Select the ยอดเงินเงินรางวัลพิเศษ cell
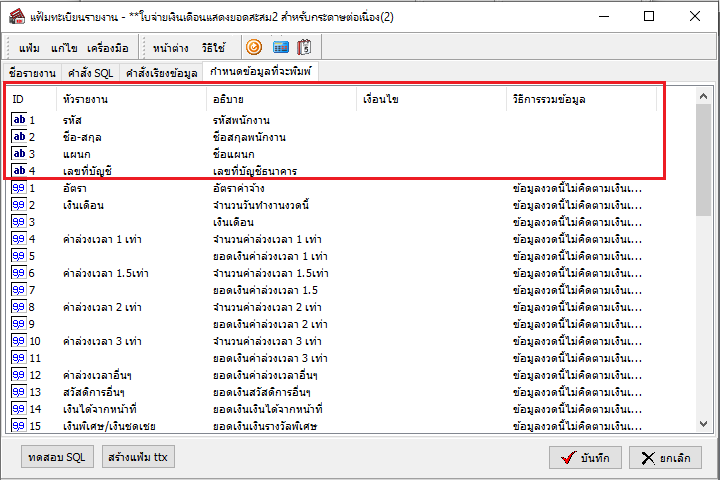The height and width of the screenshot is (480, 720). click(264, 426)
